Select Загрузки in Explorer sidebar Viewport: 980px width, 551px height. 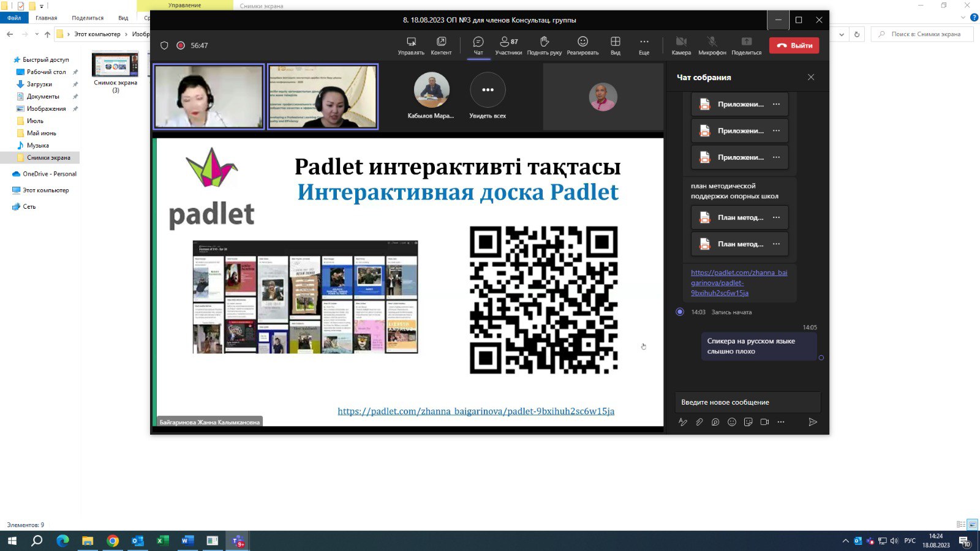[39, 84]
